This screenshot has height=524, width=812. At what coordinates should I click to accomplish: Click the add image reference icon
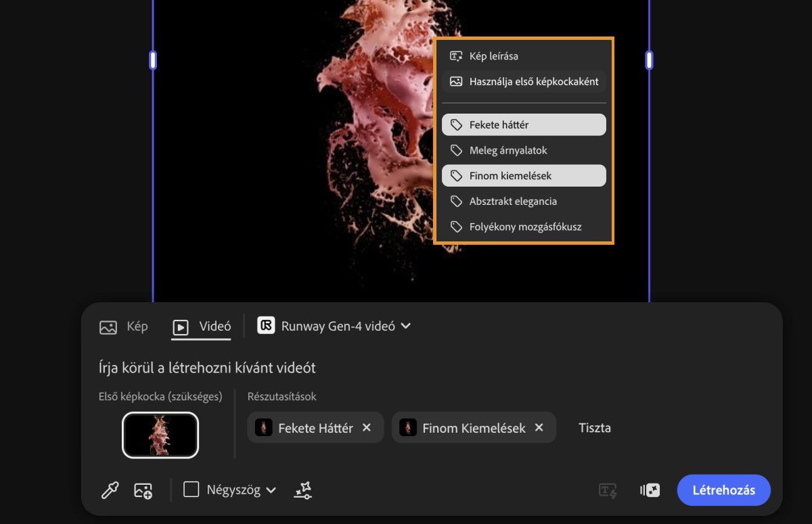pyautogui.click(x=143, y=490)
